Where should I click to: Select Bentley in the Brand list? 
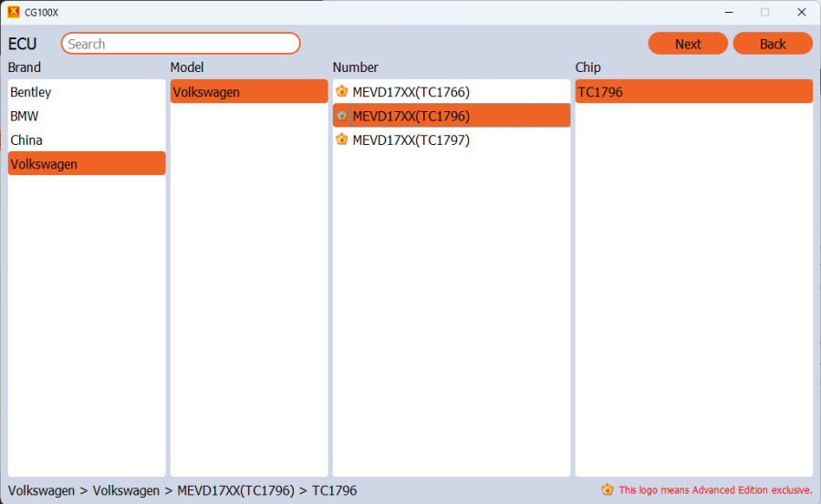[31, 92]
